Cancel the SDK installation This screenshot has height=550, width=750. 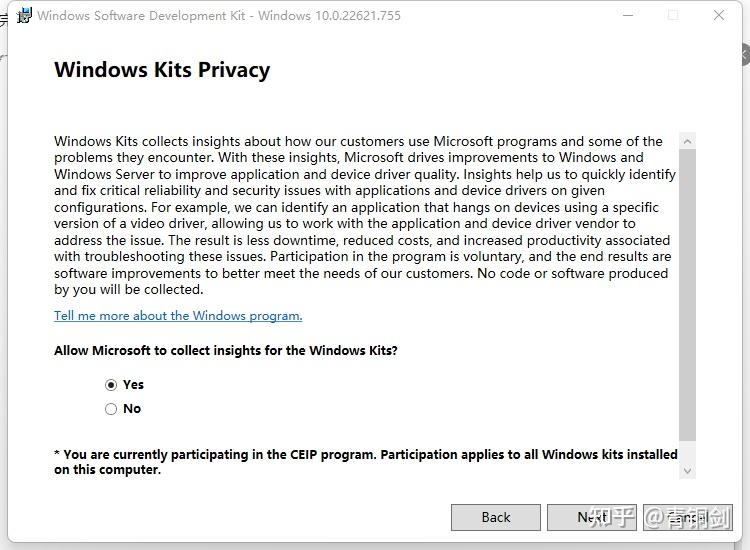click(688, 517)
